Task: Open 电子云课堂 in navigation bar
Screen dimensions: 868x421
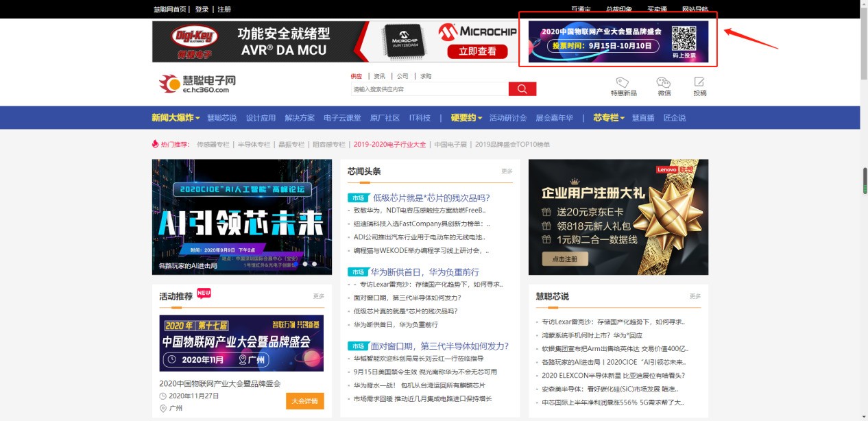Action: pos(342,118)
